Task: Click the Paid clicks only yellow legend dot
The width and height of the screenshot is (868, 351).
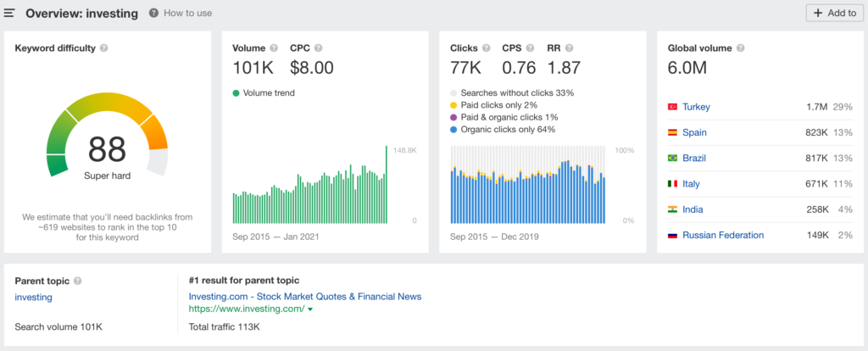Action: coord(453,105)
